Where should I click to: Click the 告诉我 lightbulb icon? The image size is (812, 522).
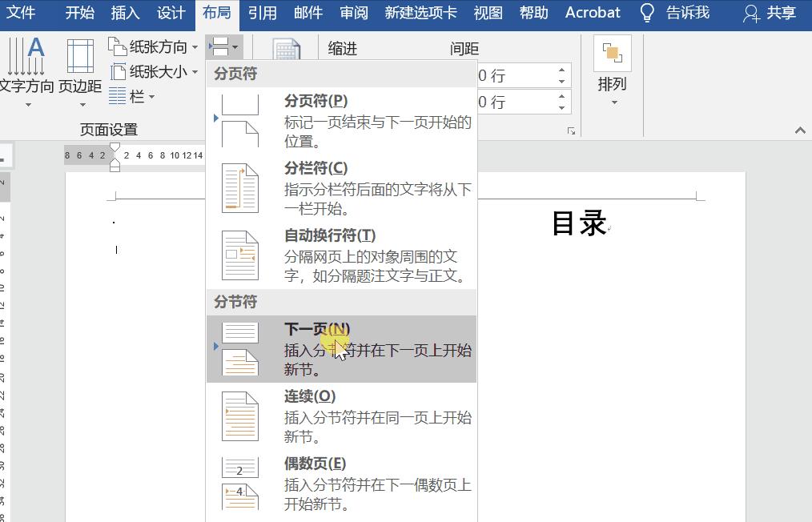pyautogui.click(x=646, y=12)
